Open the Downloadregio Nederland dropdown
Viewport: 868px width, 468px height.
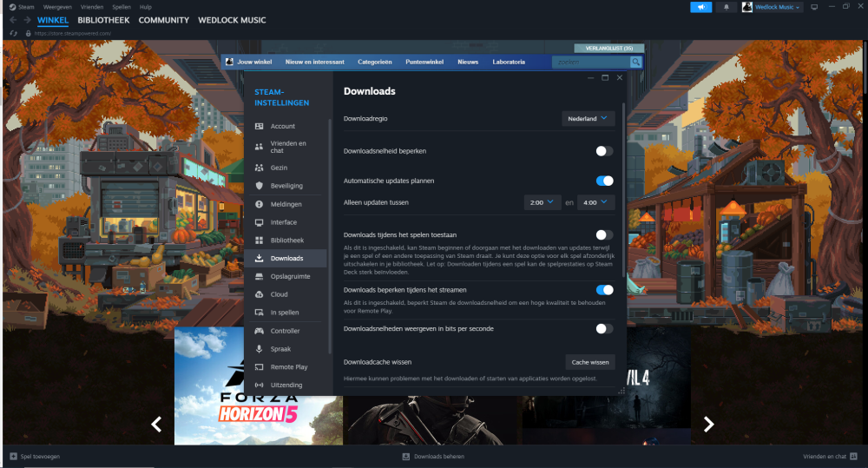coord(588,119)
